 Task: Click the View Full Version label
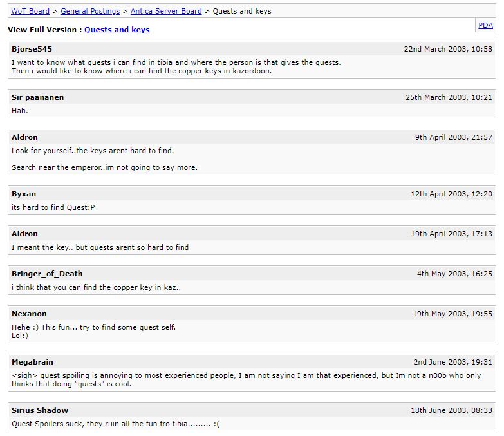(x=44, y=30)
